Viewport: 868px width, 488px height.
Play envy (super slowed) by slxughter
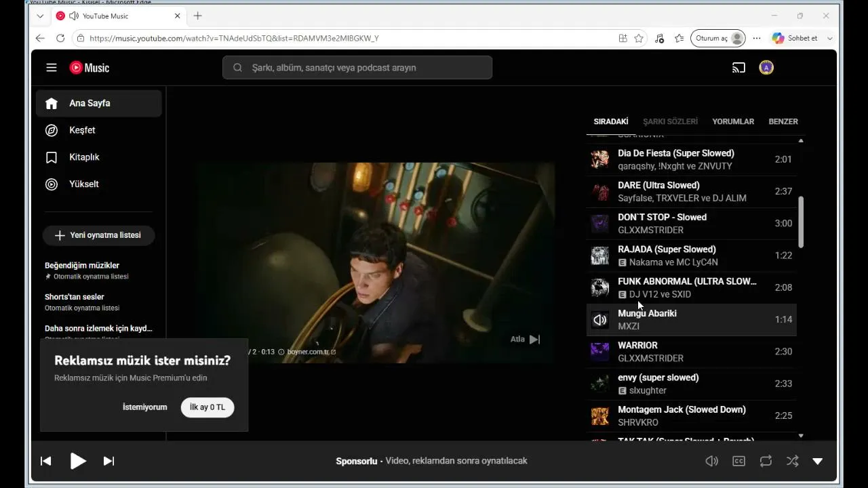(692, 384)
